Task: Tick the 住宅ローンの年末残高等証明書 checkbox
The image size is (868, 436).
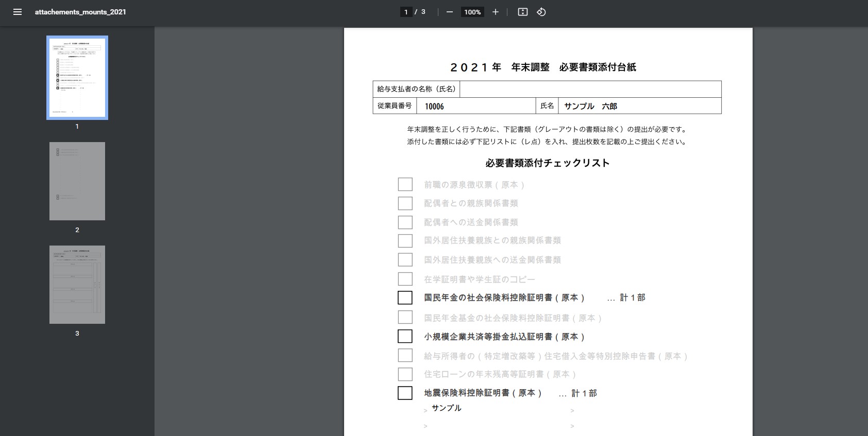Action: pyautogui.click(x=405, y=374)
